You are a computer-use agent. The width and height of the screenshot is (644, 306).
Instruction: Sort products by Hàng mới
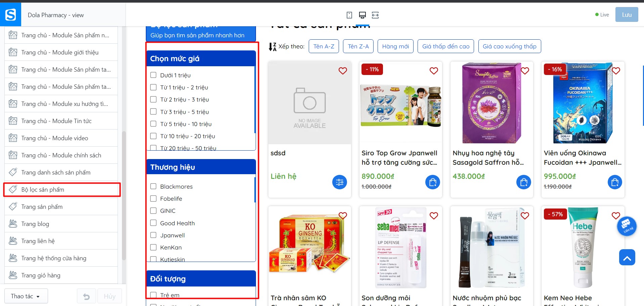pyautogui.click(x=395, y=46)
